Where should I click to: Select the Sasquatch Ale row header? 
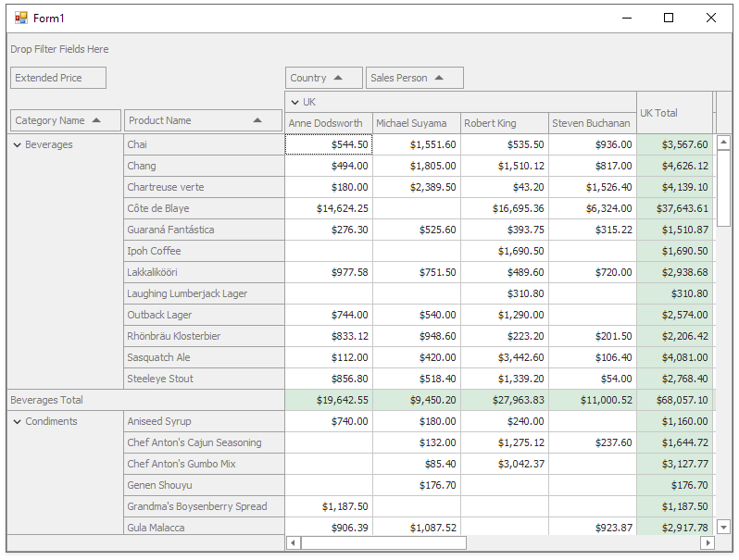(x=204, y=357)
